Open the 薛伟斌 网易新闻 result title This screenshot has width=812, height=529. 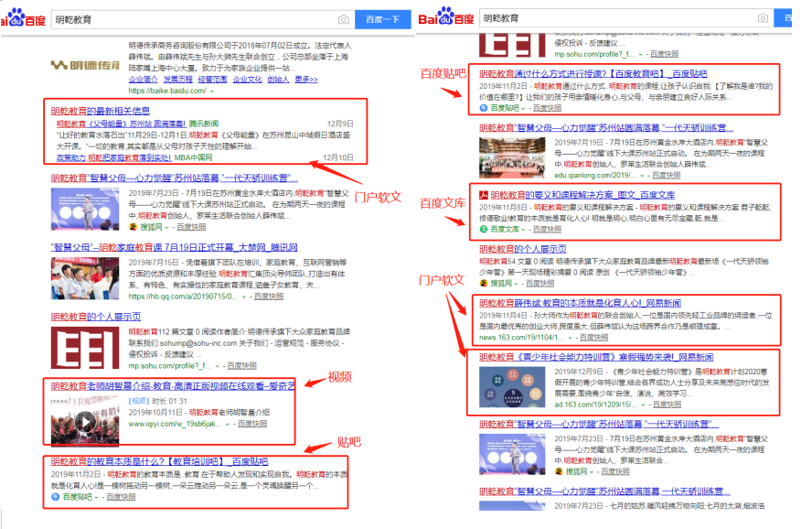580,303
